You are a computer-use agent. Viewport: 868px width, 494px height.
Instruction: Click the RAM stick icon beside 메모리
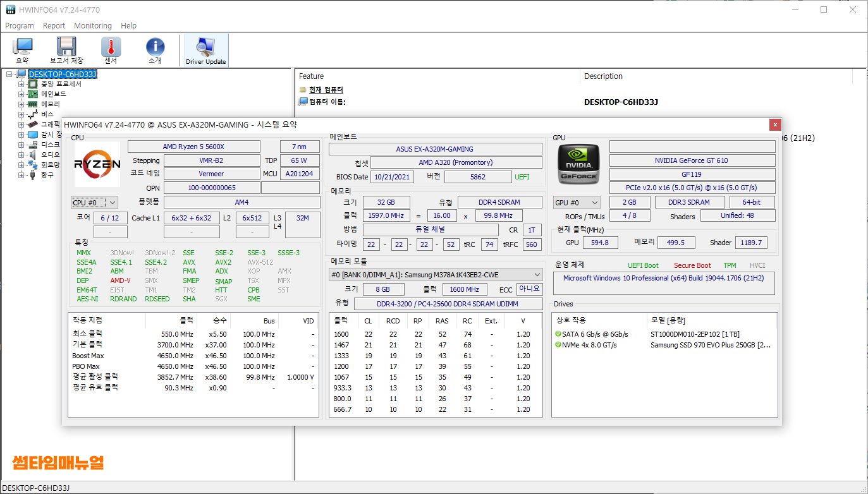click(x=33, y=104)
